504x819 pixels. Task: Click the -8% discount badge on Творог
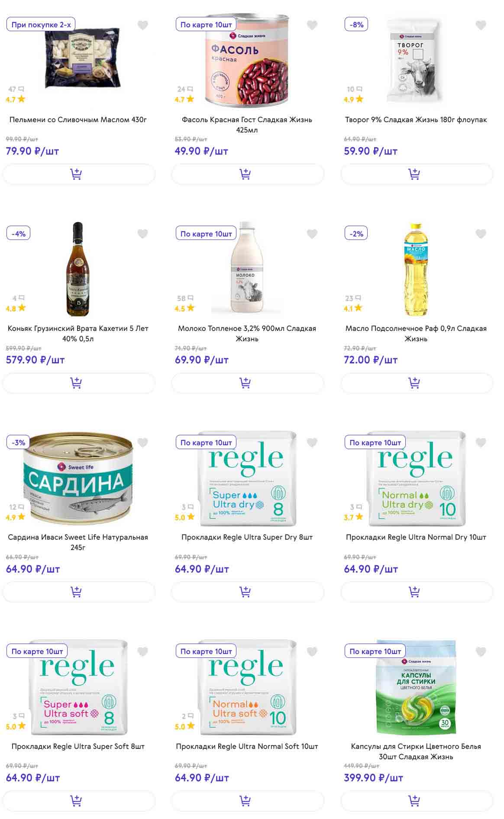coord(356,25)
